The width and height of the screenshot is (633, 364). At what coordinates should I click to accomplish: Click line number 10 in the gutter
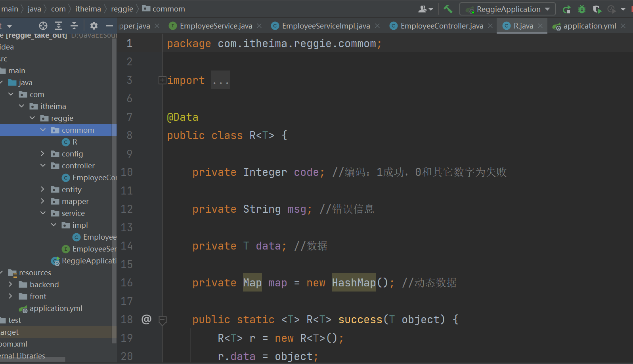pyautogui.click(x=127, y=172)
